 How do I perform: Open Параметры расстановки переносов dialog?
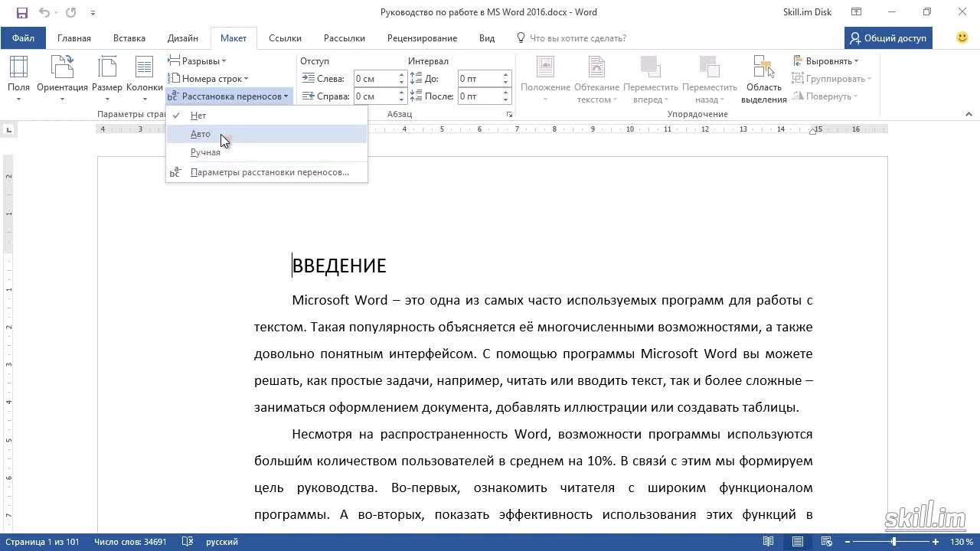point(266,172)
